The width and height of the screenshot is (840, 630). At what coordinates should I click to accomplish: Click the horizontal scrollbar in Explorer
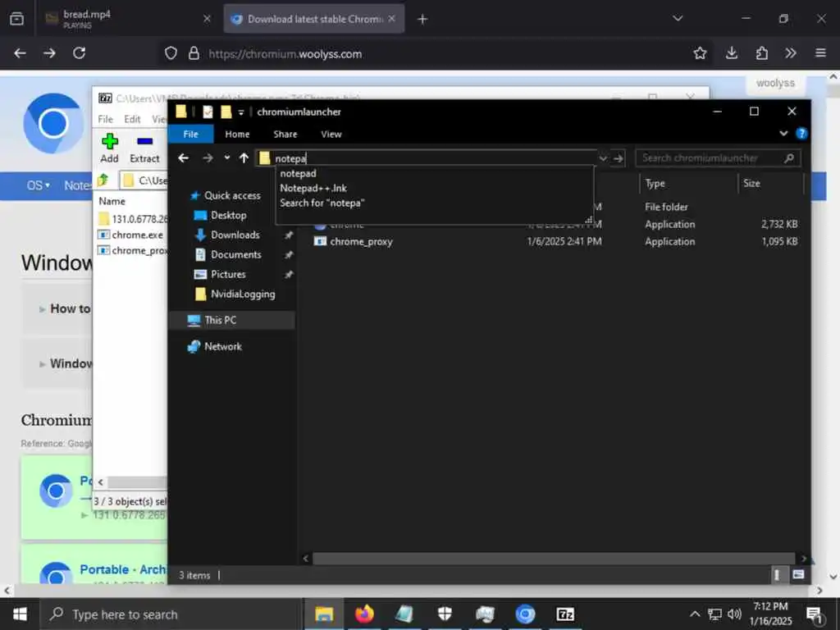point(554,558)
